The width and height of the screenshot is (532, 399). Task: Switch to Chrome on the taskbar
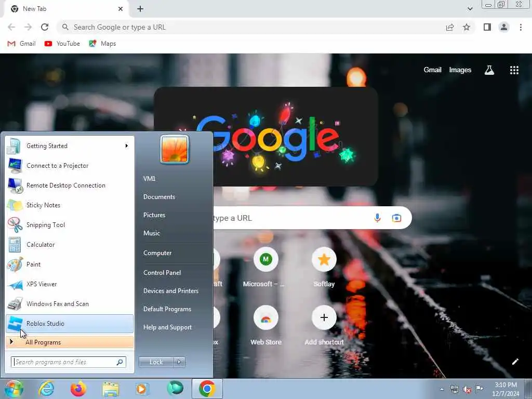click(207, 389)
